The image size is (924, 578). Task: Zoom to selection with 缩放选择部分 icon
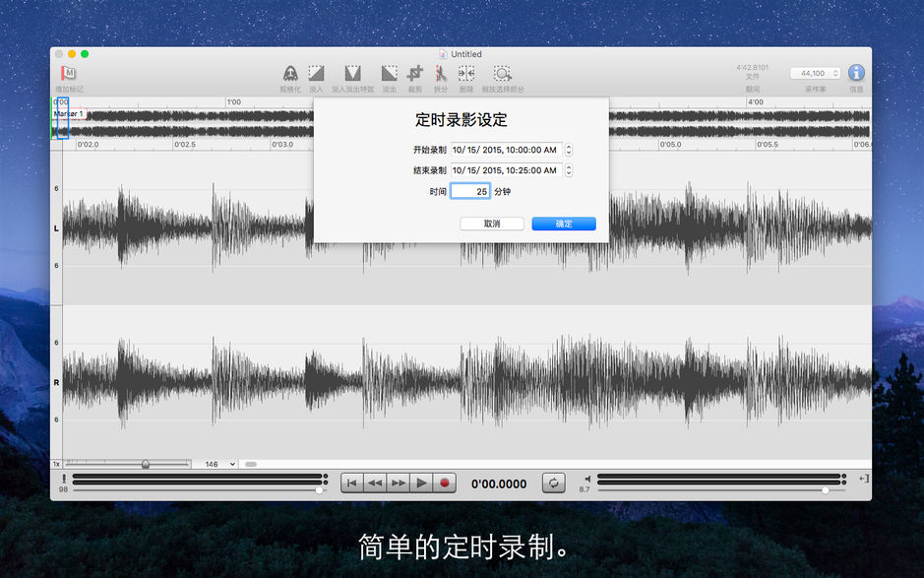(502, 74)
